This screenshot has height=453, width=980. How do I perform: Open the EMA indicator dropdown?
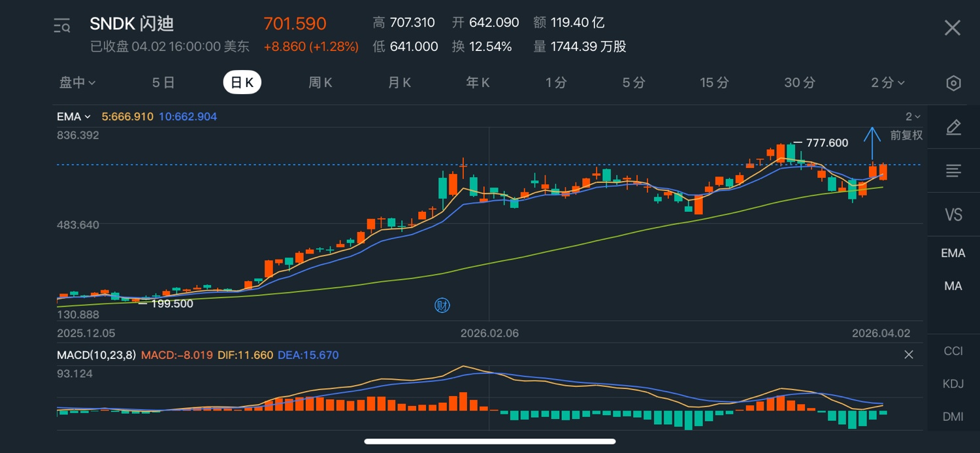73,116
